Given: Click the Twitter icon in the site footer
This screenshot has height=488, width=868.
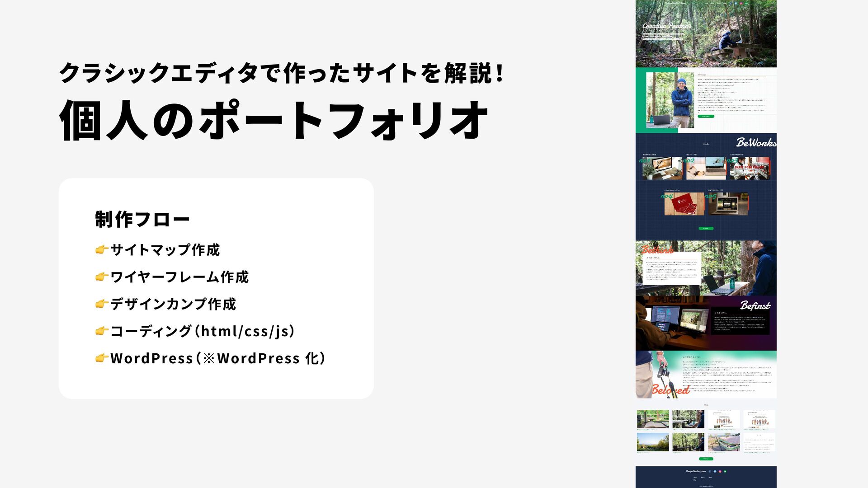Looking at the screenshot, I should click(715, 471).
